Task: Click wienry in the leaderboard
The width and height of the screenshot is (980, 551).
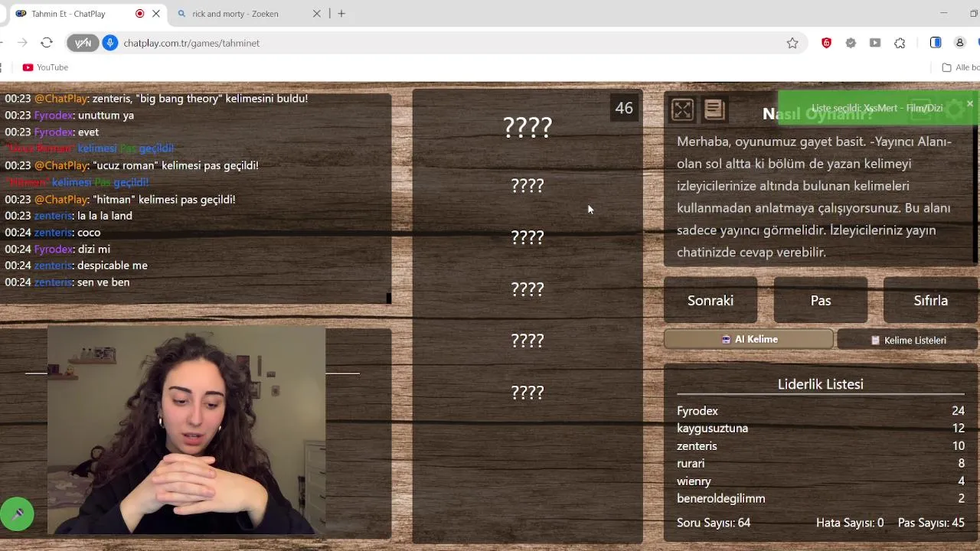Action: coord(694,481)
